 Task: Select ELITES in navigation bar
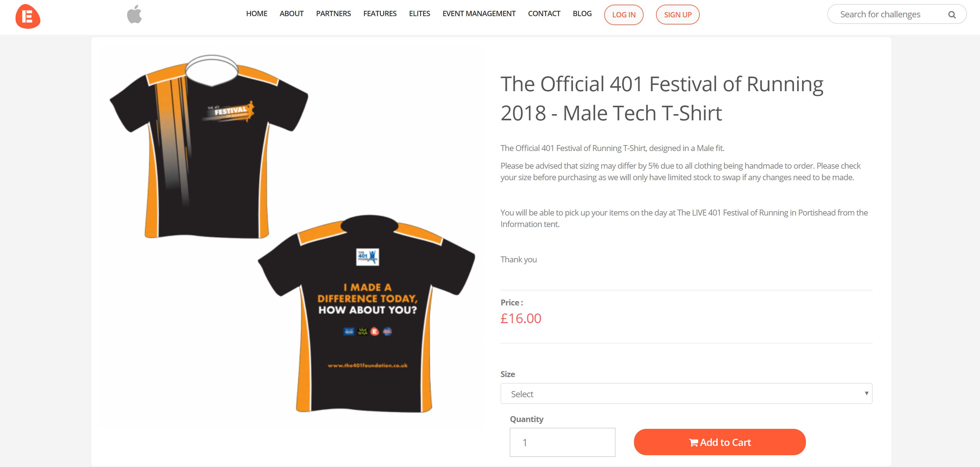click(419, 14)
